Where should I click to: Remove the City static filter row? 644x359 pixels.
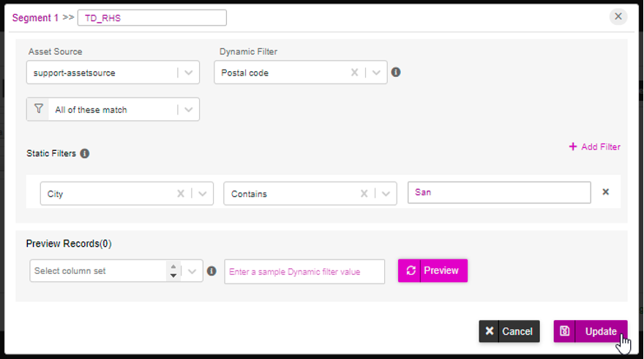point(605,192)
